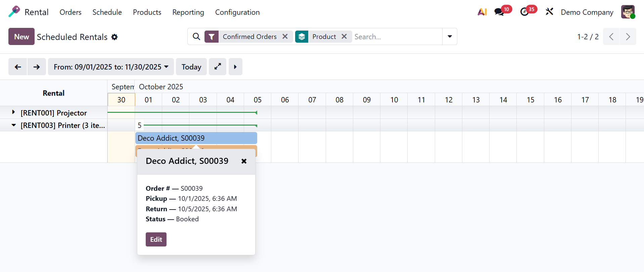Click the Edit button in popover
The width and height of the screenshot is (644, 272).
156,239
